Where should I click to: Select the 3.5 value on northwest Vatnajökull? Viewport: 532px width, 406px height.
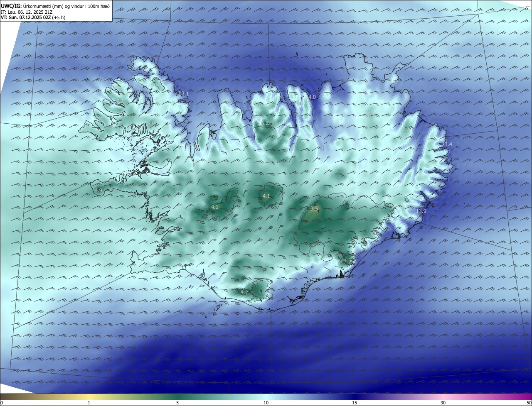point(314,208)
